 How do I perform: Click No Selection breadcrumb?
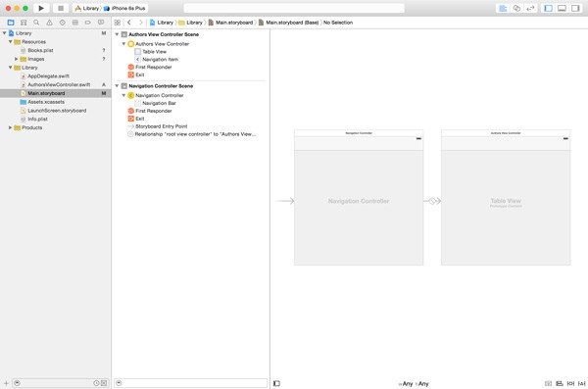pos(338,23)
